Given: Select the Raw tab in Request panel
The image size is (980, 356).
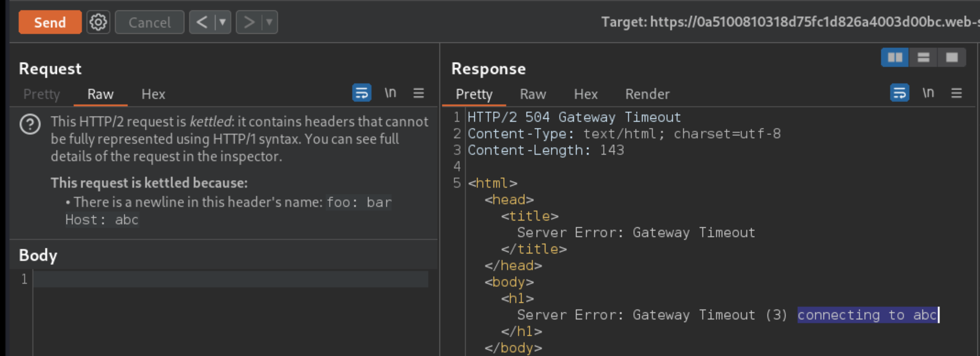Looking at the screenshot, I should click(x=100, y=94).
